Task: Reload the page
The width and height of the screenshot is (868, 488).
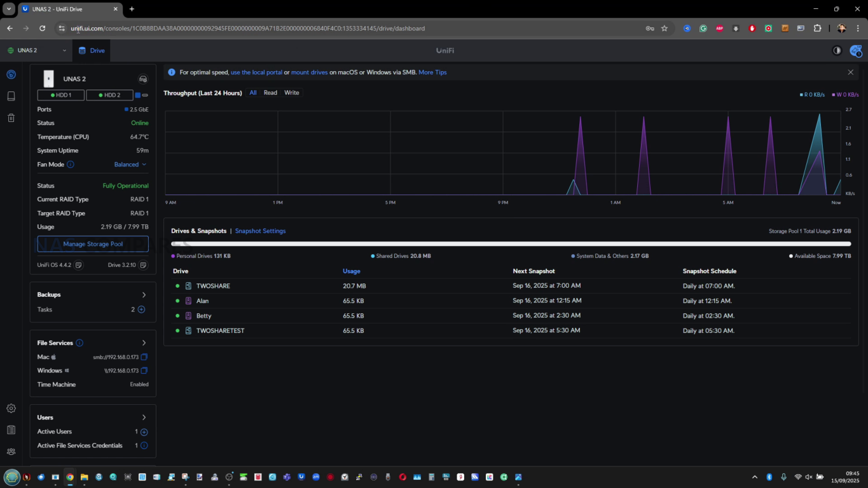Action: [42, 28]
